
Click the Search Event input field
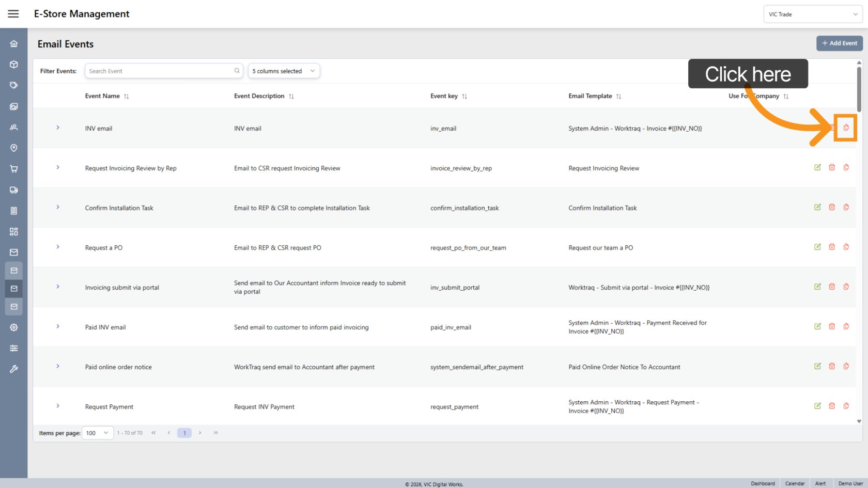[x=160, y=71]
